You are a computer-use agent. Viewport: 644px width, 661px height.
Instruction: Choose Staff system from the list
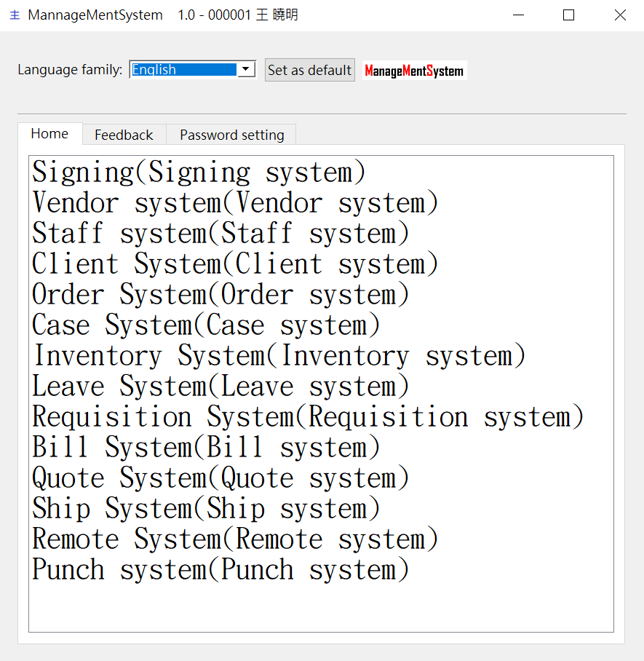[x=220, y=234]
